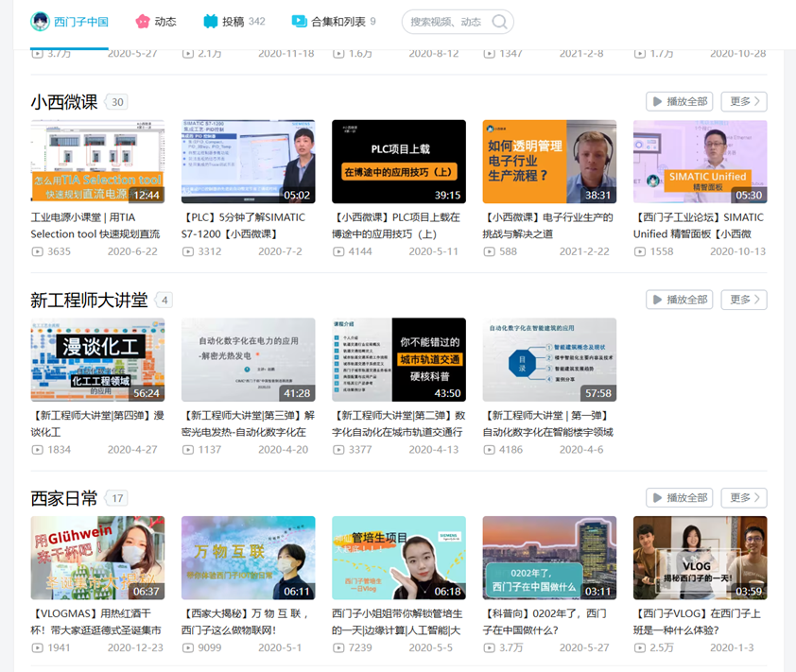796x672 pixels.
Task: Open 更多 for 西家日常 section
Action: pos(745,498)
